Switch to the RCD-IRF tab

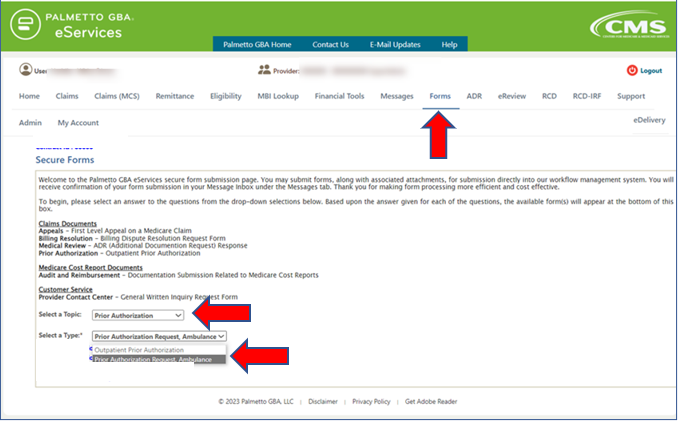pyautogui.click(x=587, y=96)
